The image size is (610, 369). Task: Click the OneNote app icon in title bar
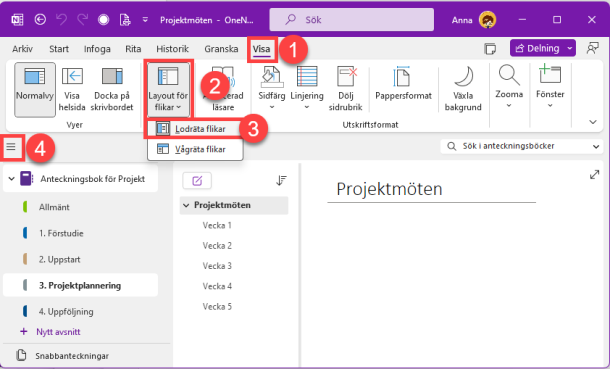click(17, 19)
